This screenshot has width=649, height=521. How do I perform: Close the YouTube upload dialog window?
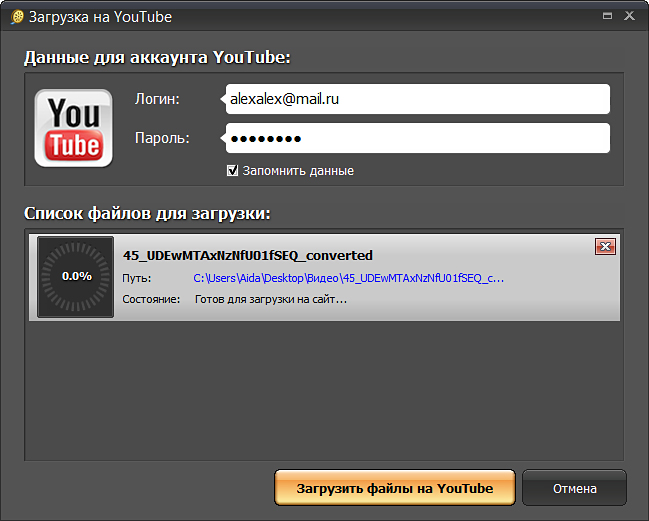630,15
